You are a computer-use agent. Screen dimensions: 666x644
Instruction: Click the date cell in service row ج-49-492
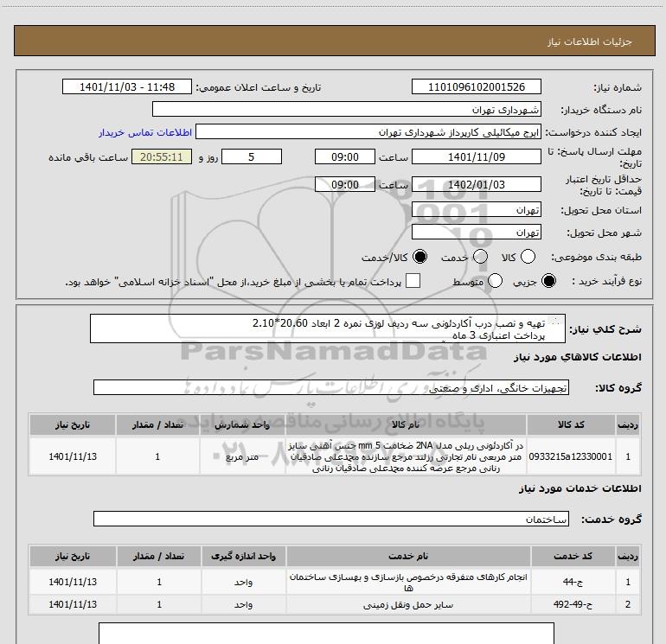73,604
